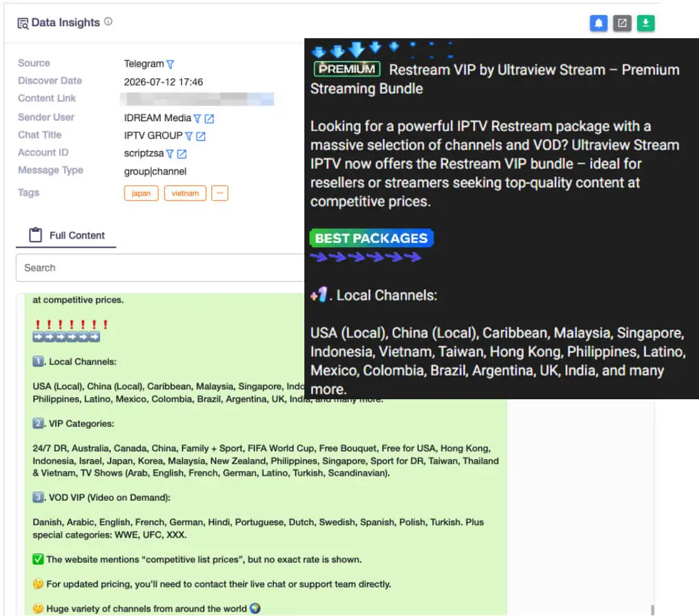699x616 pixels.
Task: Click the 'IDREAM Media' sender name
Action: [157, 118]
